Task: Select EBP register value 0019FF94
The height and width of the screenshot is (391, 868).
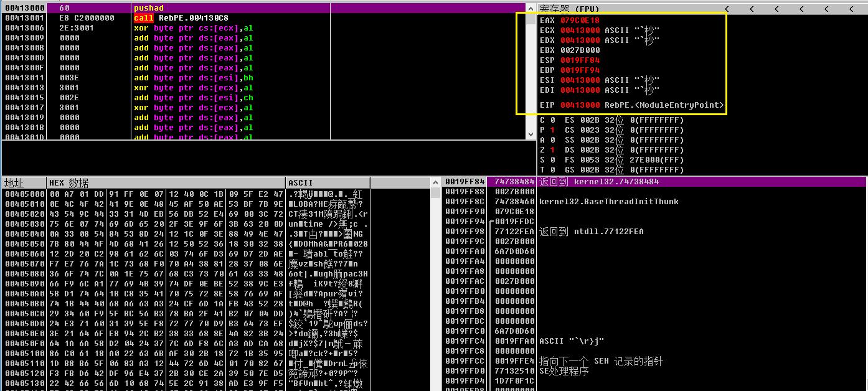Action: [x=579, y=70]
